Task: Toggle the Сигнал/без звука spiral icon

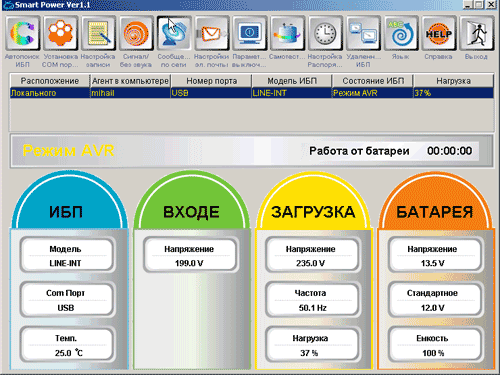Action: click(x=136, y=34)
